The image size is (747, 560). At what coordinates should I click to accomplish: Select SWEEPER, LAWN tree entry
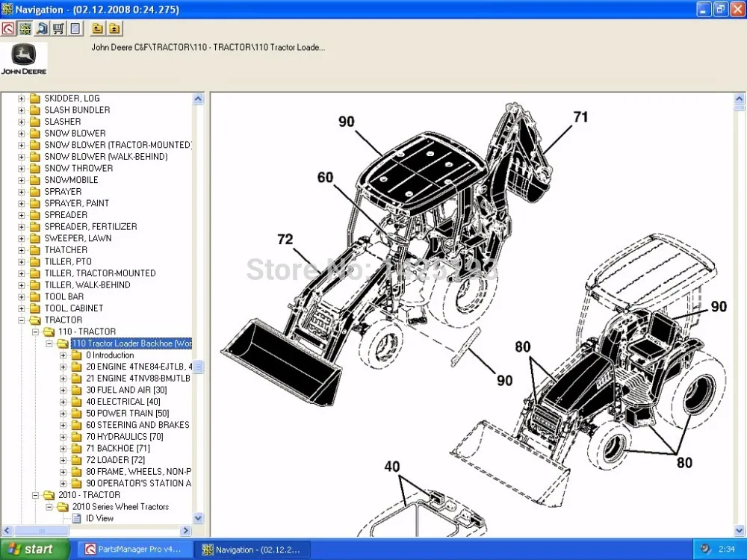tap(78, 238)
